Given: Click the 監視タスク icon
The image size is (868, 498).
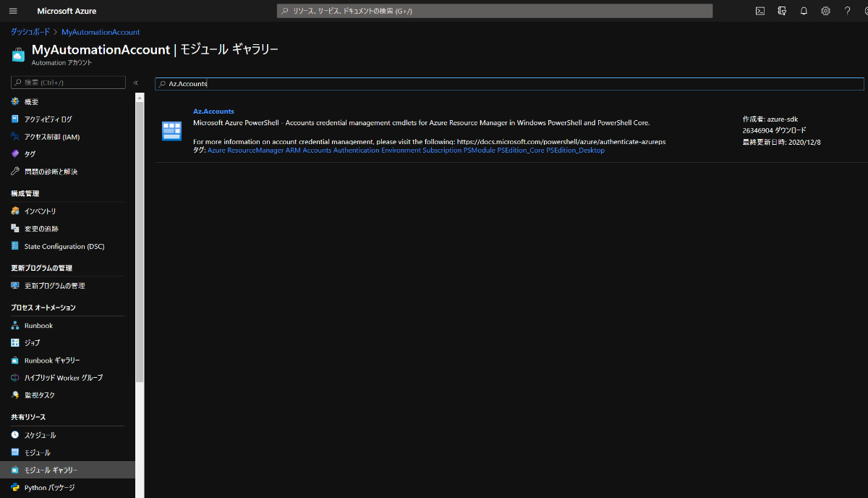Looking at the screenshot, I should click(15, 395).
